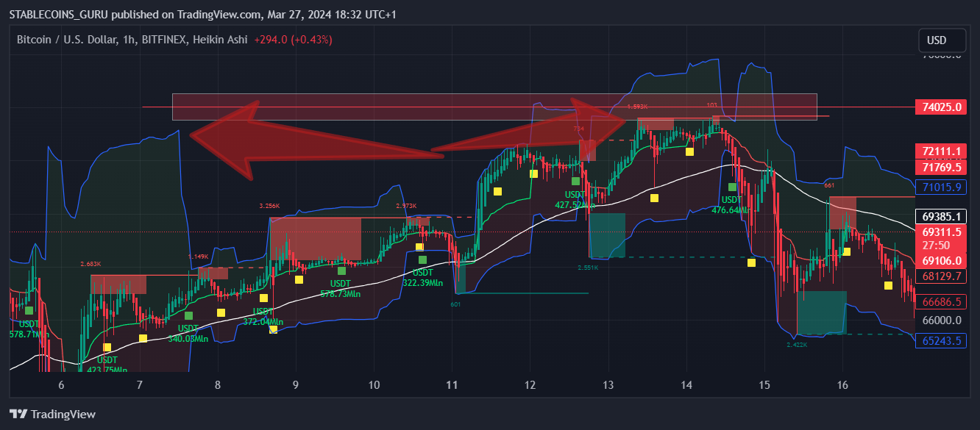Click the 69106.0 price label
Image resolution: width=980 pixels, height=430 pixels.
pyautogui.click(x=942, y=260)
